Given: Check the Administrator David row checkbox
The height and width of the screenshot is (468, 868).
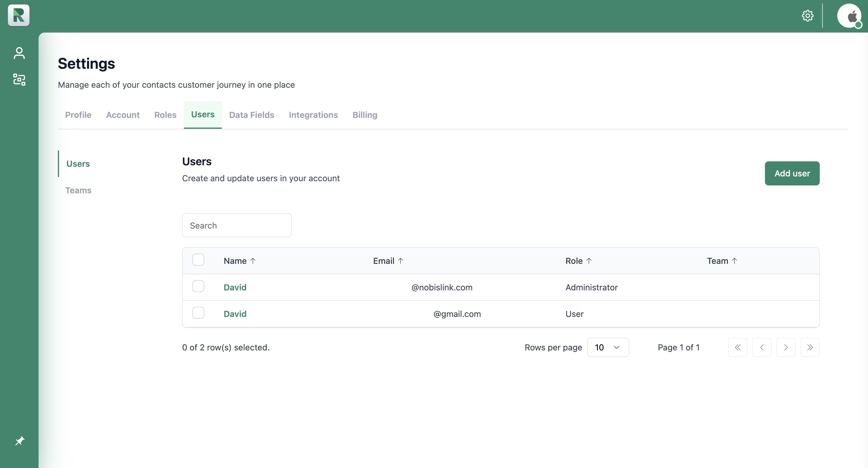Looking at the screenshot, I should [198, 286].
